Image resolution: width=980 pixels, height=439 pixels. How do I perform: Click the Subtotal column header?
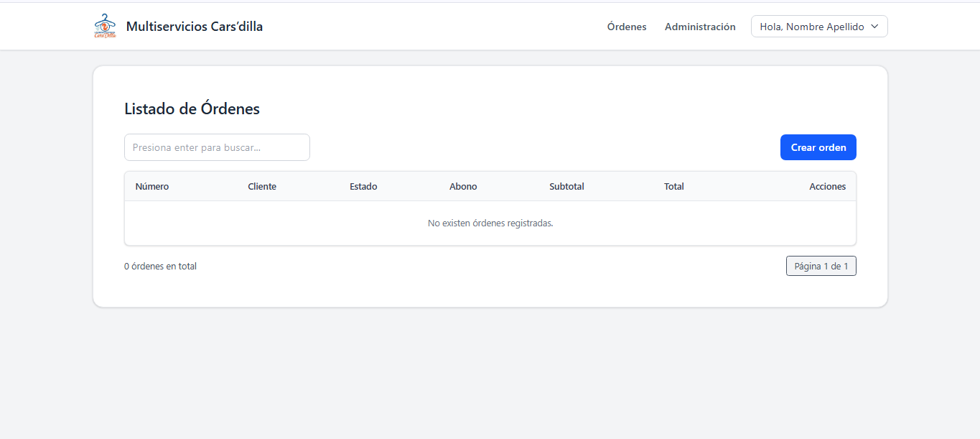(566, 186)
